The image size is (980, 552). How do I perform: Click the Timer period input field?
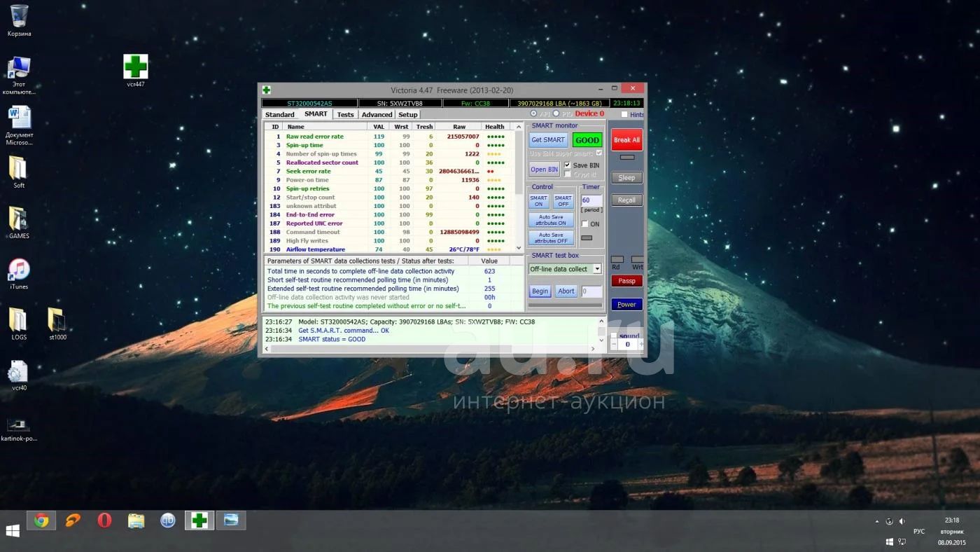(591, 200)
